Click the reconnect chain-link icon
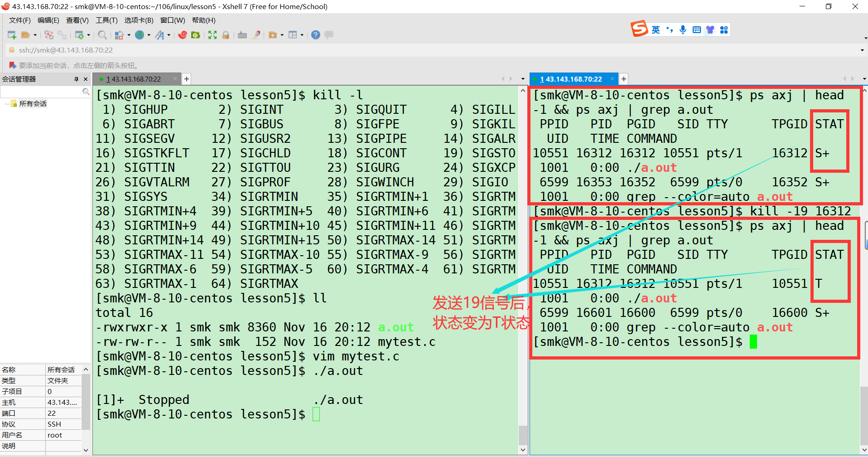The height and width of the screenshot is (457, 868). pyautogui.click(x=62, y=35)
